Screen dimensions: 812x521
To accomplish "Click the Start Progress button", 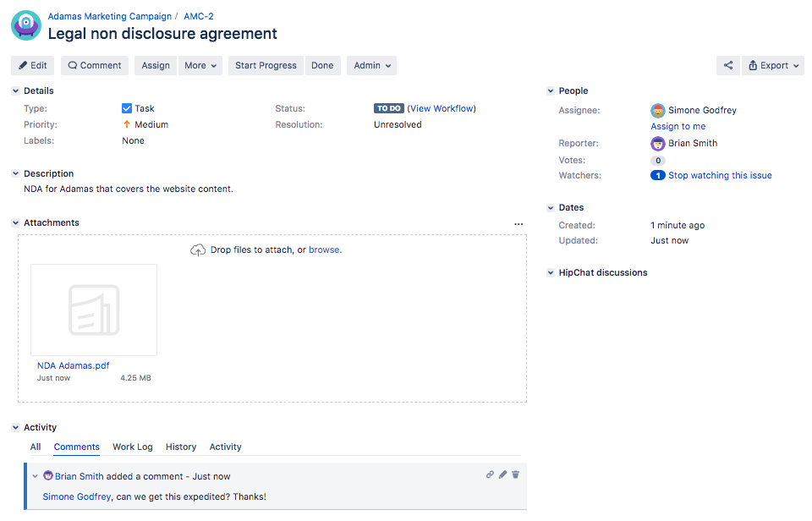I will pyautogui.click(x=266, y=65).
